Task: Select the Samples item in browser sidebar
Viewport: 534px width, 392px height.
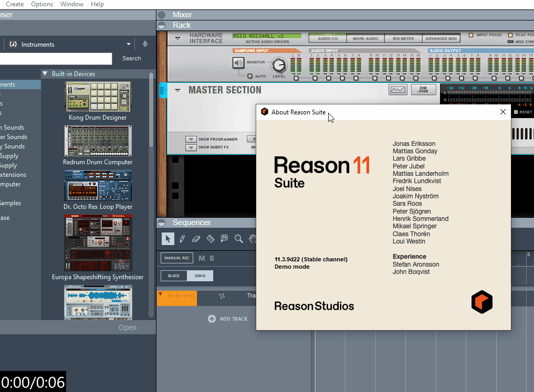Action: pyautogui.click(x=10, y=203)
